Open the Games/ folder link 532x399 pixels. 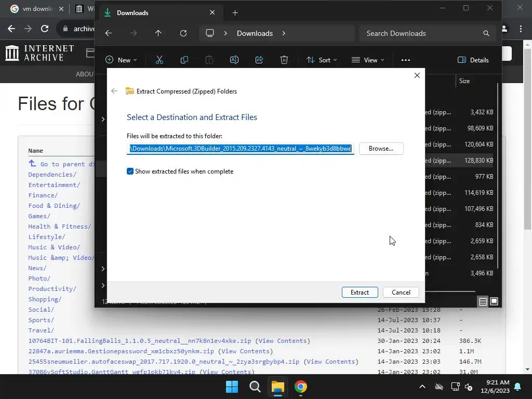[x=39, y=216]
